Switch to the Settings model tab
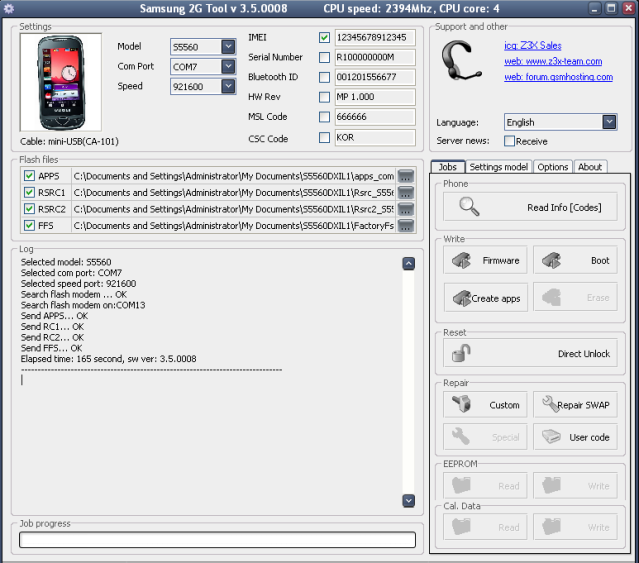This screenshot has width=639, height=563. (498, 167)
